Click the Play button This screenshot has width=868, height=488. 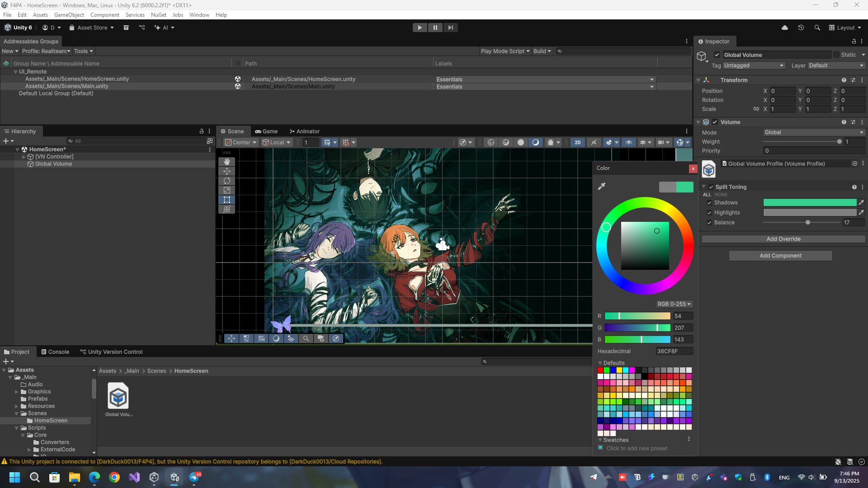(x=420, y=28)
